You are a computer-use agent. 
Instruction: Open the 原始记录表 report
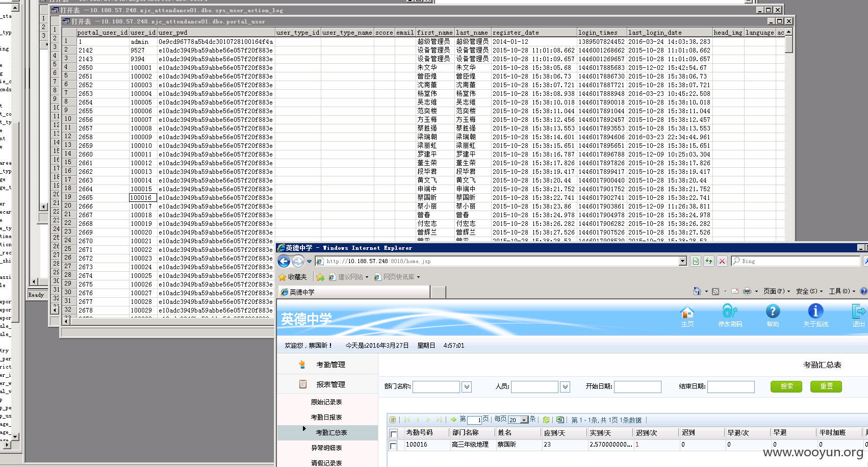point(326,402)
